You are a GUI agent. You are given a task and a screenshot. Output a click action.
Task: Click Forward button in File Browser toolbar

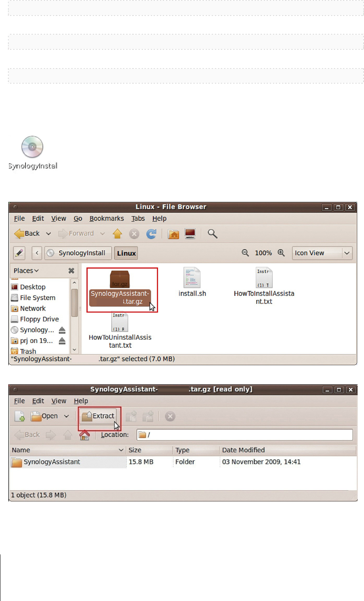pyautogui.click(x=76, y=234)
